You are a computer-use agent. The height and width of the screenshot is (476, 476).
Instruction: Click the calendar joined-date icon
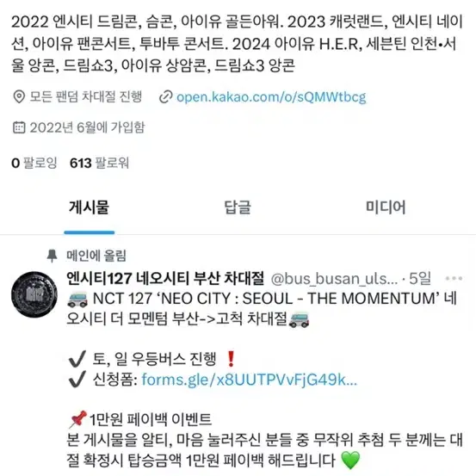[19, 127]
